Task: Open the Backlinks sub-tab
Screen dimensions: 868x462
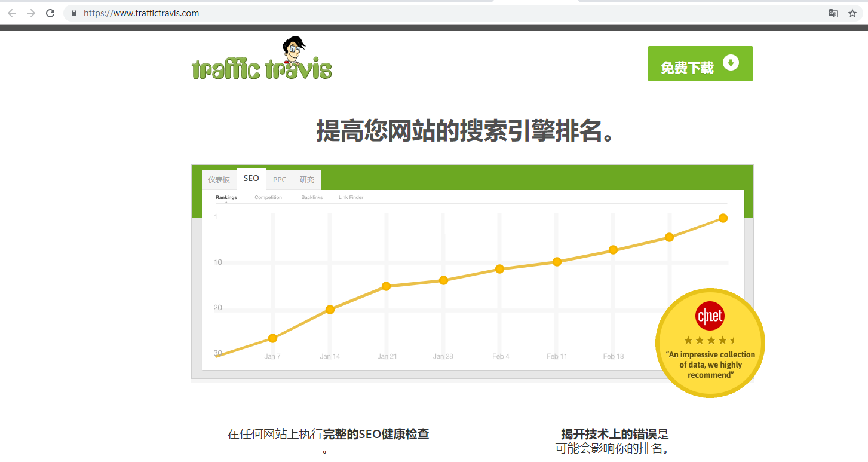Action: click(x=312, y=197)
